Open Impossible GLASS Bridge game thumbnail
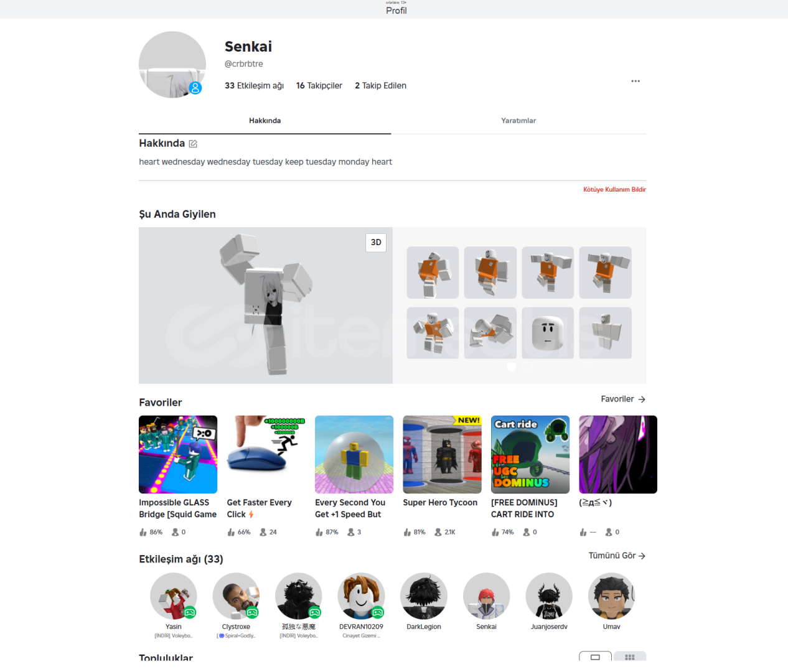Screen dimensions: 788x672 (178, 454)
